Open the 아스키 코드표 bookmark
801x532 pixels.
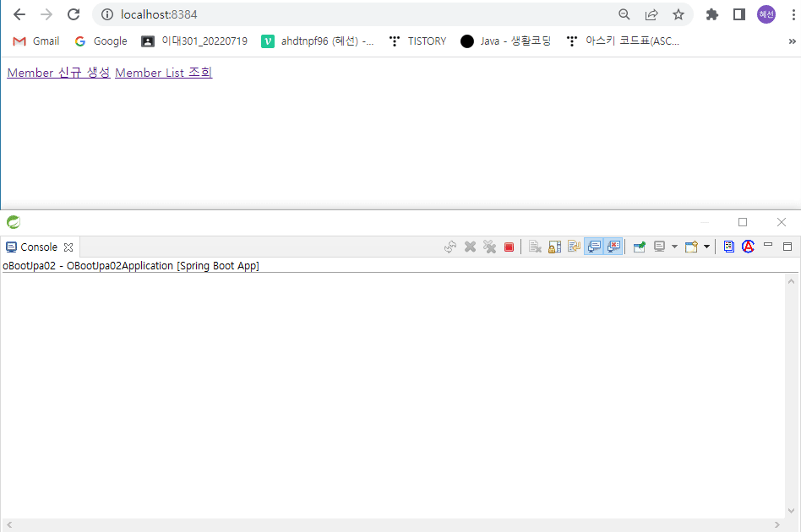coord(623,41)
